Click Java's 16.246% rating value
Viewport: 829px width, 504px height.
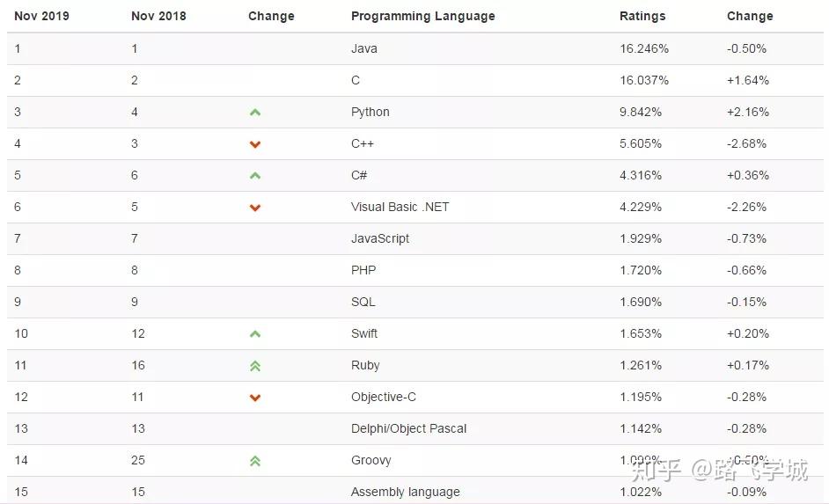point(644,48)
